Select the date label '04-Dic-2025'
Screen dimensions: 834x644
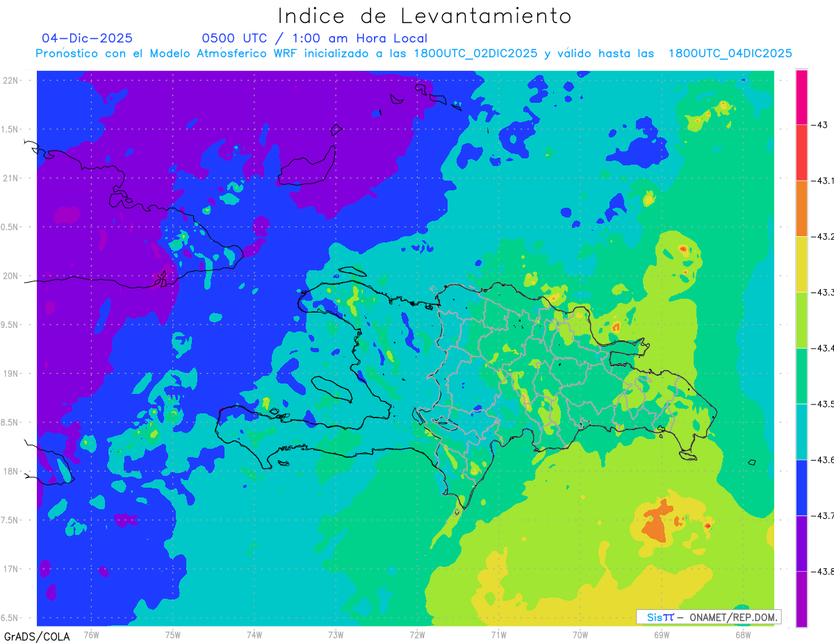pos(87,38)
